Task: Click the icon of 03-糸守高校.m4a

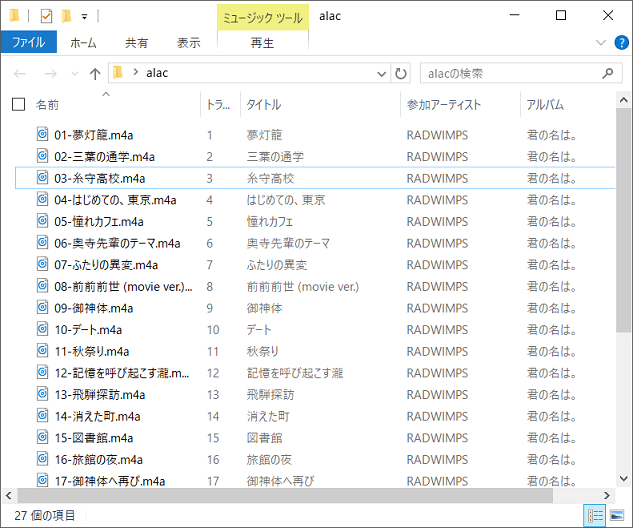Action: (x=42, y=178)
